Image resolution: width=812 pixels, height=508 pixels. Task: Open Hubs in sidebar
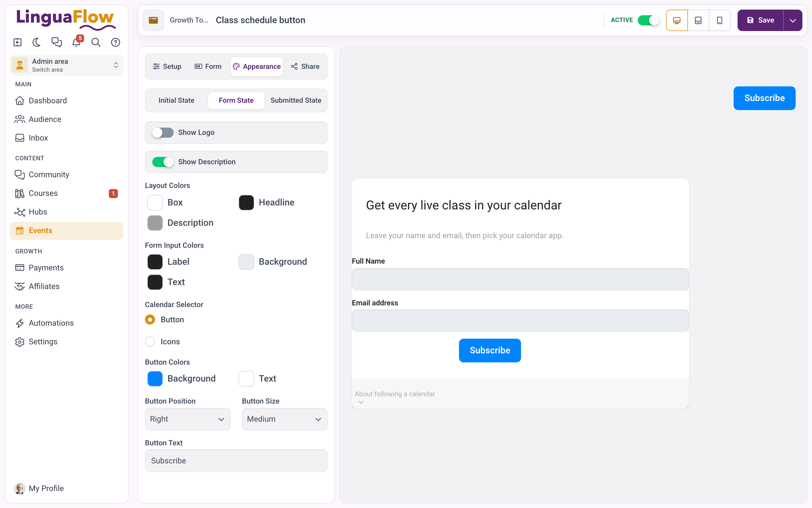click(67, 212)
